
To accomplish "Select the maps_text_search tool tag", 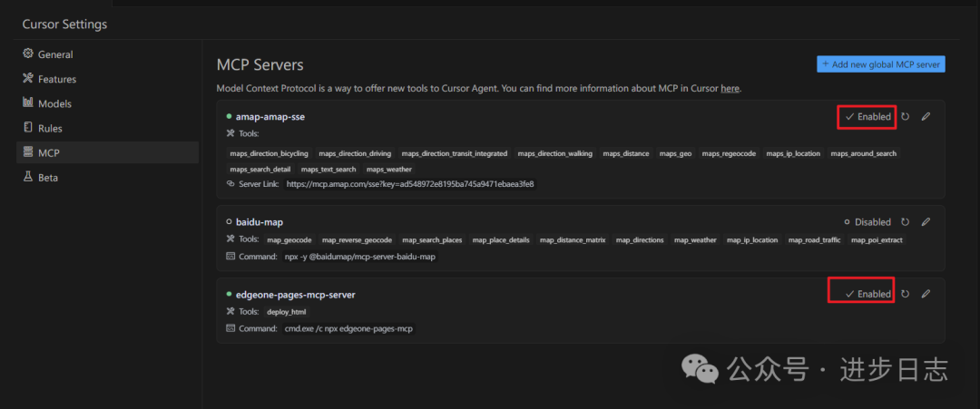I will 328,170.
